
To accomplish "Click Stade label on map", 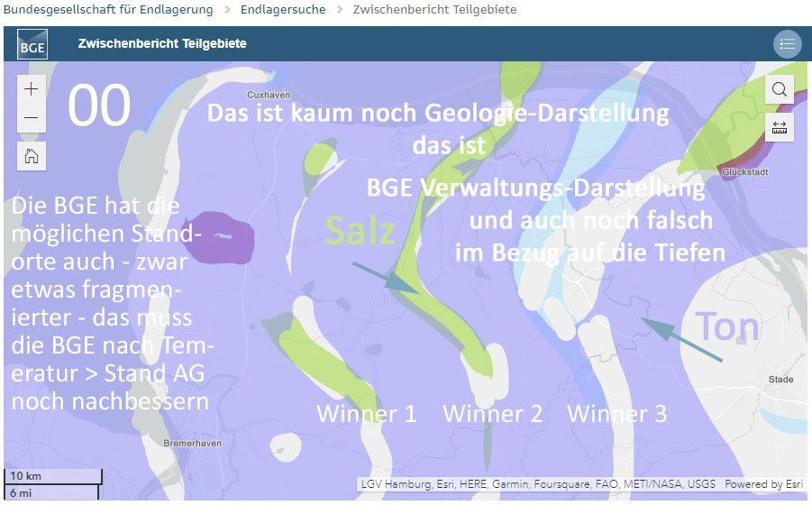I will pos(780,379).
